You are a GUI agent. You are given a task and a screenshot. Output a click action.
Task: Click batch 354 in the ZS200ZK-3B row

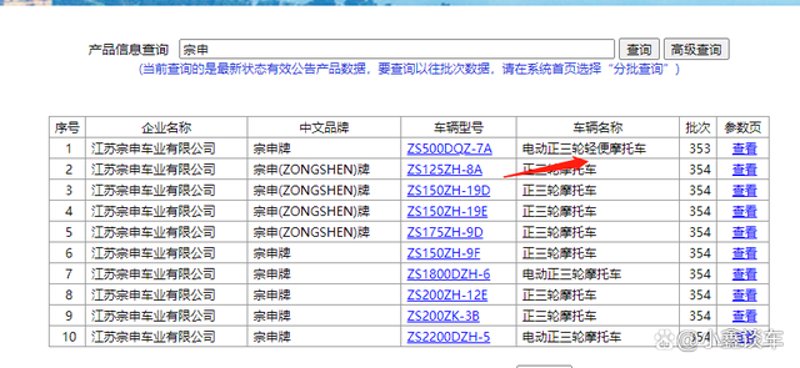point(699,316)
